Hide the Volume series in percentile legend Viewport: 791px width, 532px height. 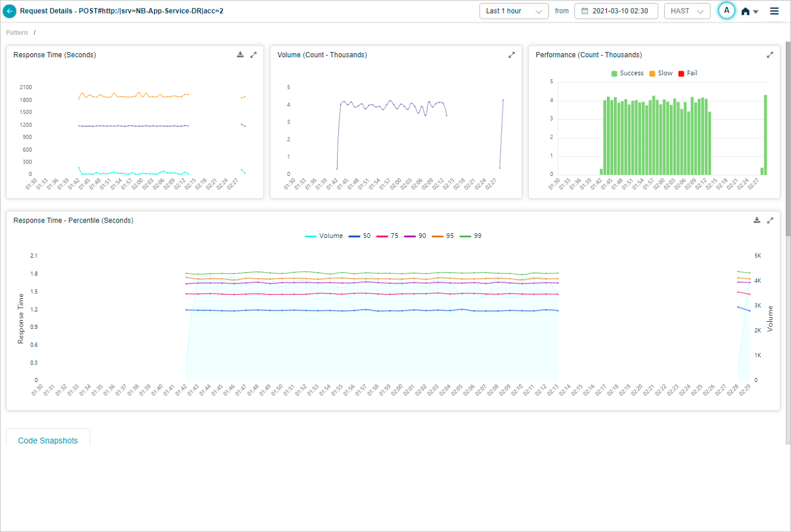324,236
